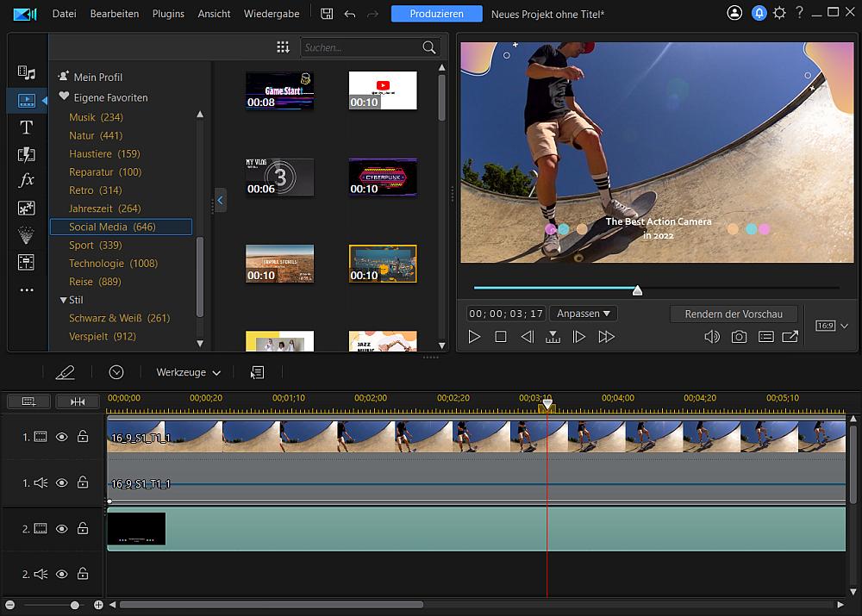Toggle lock on audio track 1
The width and height of the screenshot is (862, 616).
(83, 482)
